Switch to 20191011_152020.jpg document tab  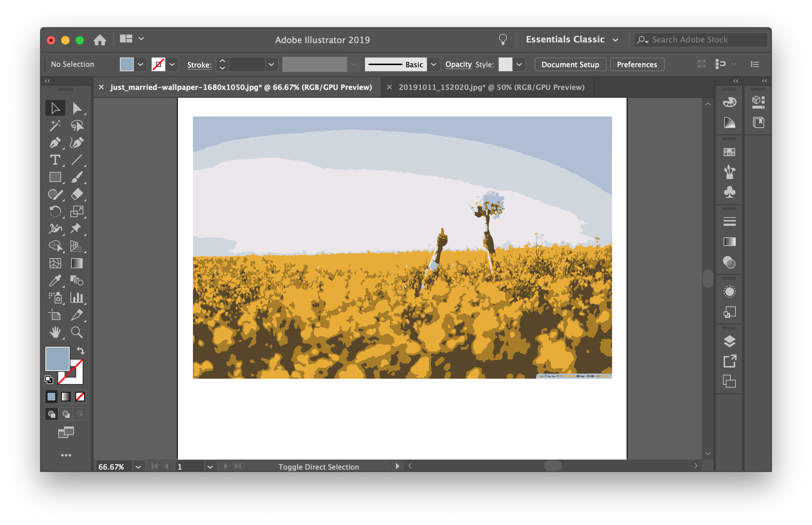491,87
